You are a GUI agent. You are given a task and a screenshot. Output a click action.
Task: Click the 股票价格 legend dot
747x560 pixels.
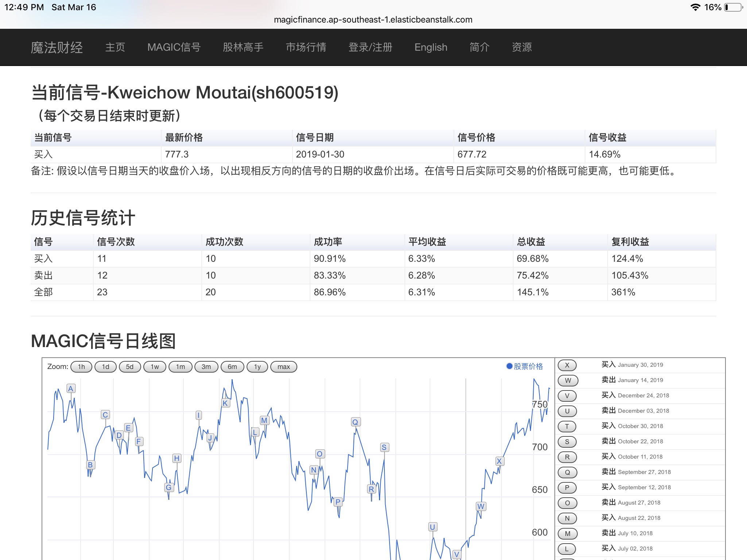pyautogui.click(x=510, y=366)
